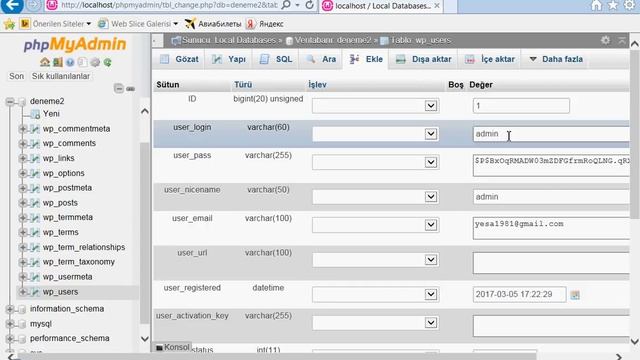Click the user_login value field
The width and height of the screenshot is (640, 360).
[551, 134]
